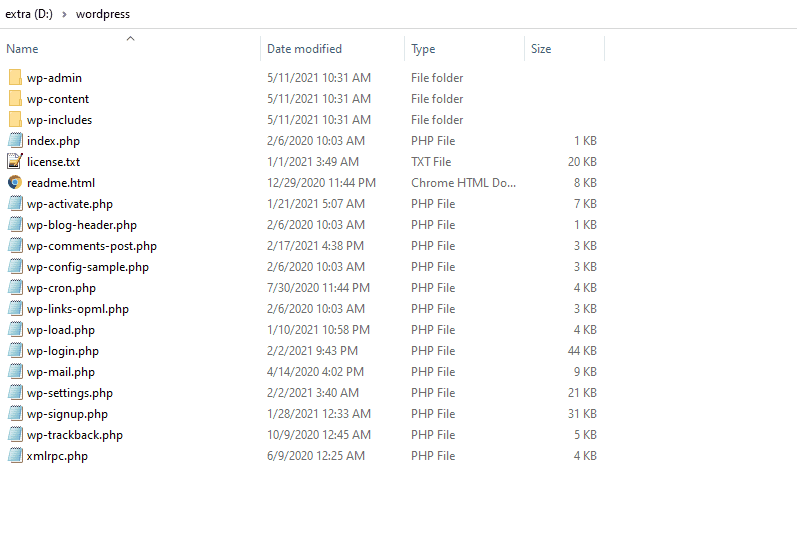Viewport: 797px width, 557px height.
Task: Select the index.php file name
Action: click(x=53, y=141)
